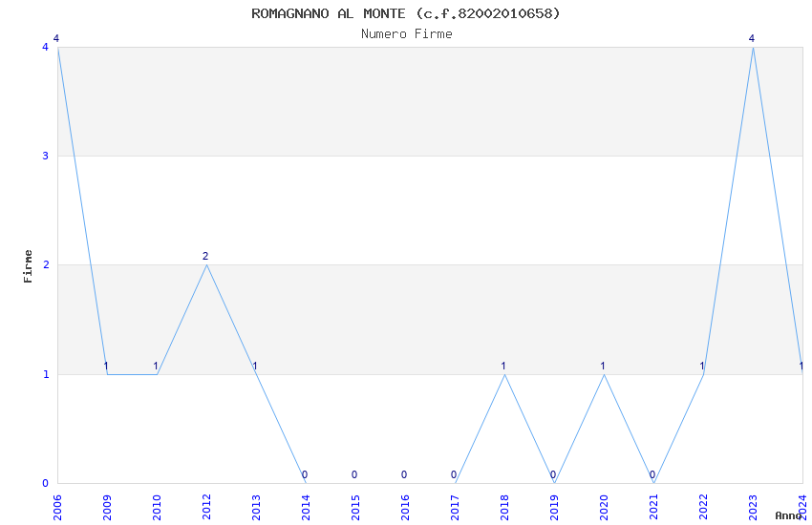Select the x-axis year label 2015

(355, 508)
